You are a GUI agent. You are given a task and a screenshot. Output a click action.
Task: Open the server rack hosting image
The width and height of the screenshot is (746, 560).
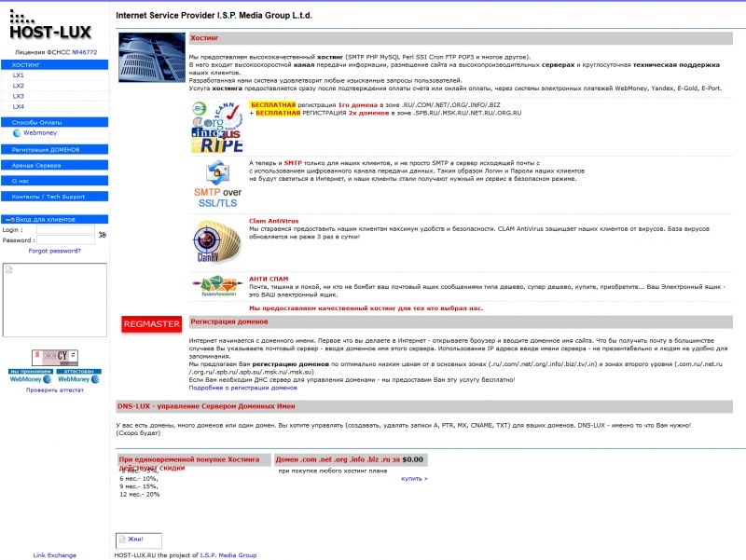pos(152,58)
